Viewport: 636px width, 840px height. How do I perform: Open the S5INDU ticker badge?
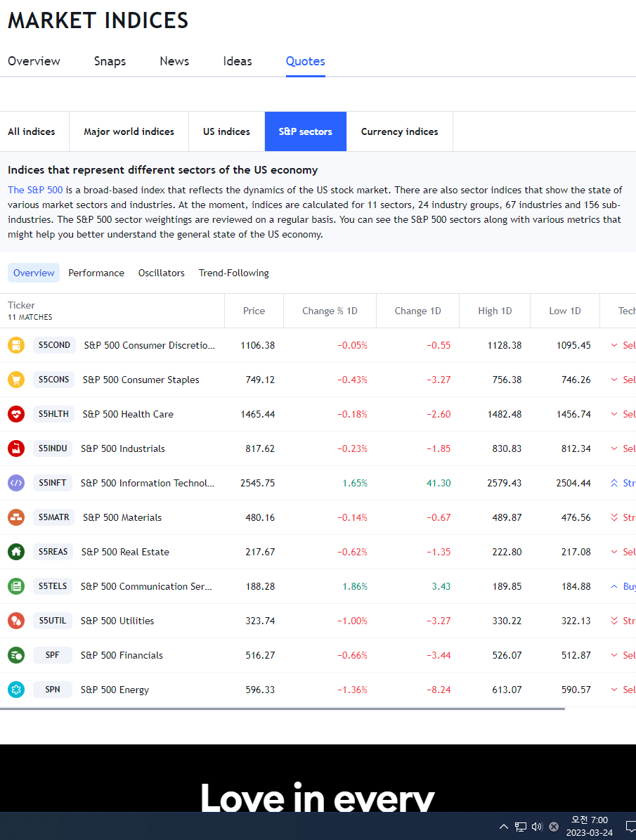click(x=53, y=448)
